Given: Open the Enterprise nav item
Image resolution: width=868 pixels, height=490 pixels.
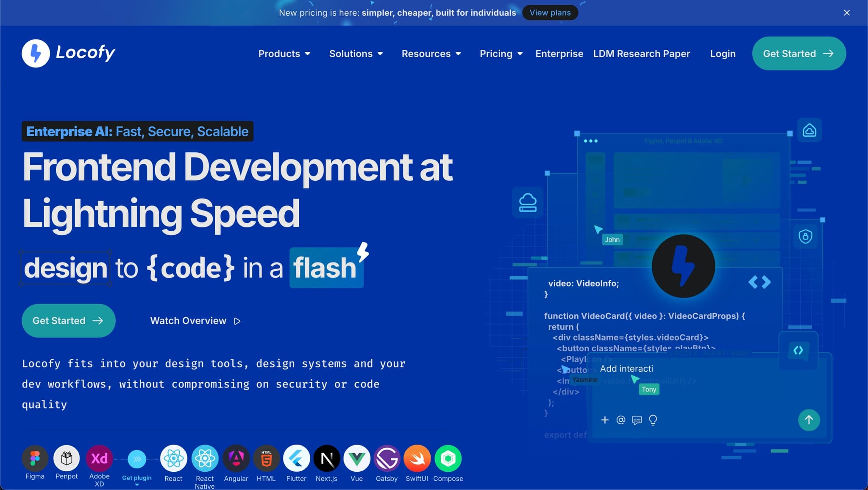Looking at the screenshot, I should [559, 54].
